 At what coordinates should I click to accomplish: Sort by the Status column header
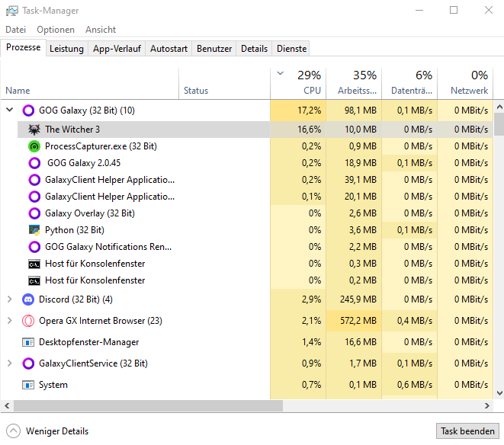point(224,84)
